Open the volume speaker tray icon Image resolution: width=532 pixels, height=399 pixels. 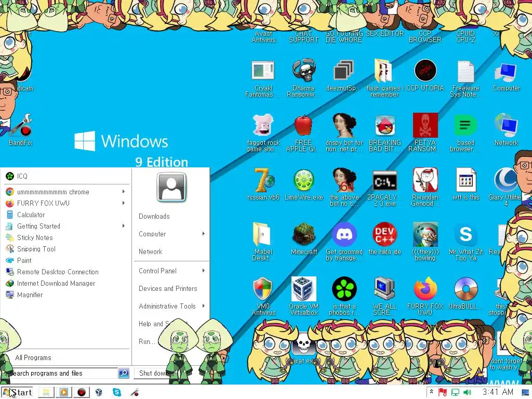click(467, 393)
